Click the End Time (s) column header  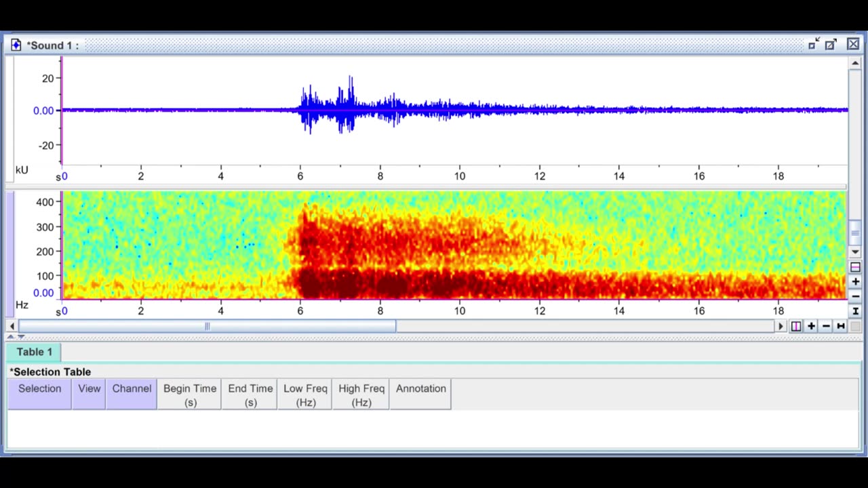pos(250,394)
